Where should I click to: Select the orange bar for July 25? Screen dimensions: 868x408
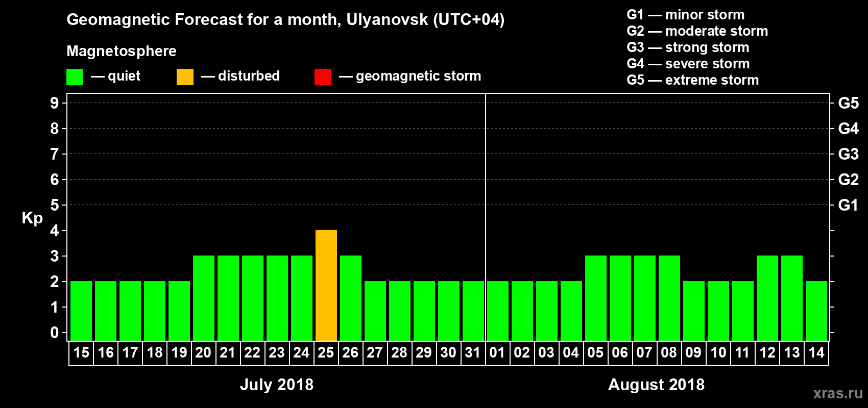[x=326, y=285]
